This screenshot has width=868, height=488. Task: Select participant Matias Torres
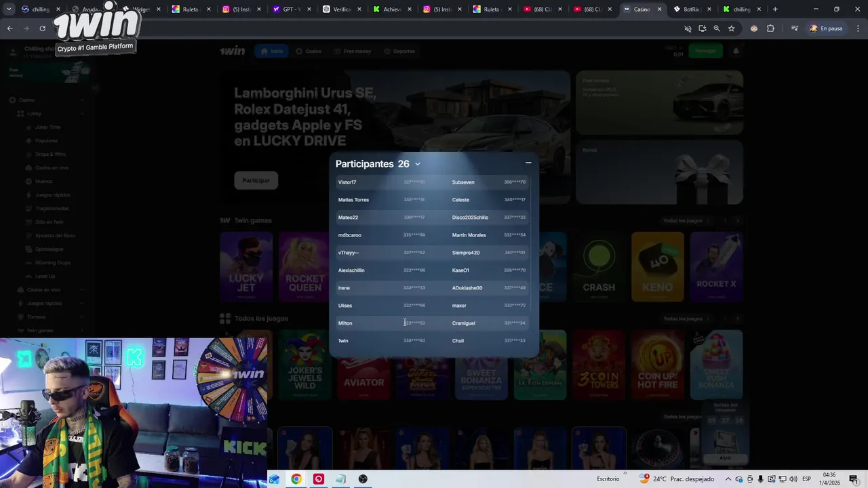[353, 200]
